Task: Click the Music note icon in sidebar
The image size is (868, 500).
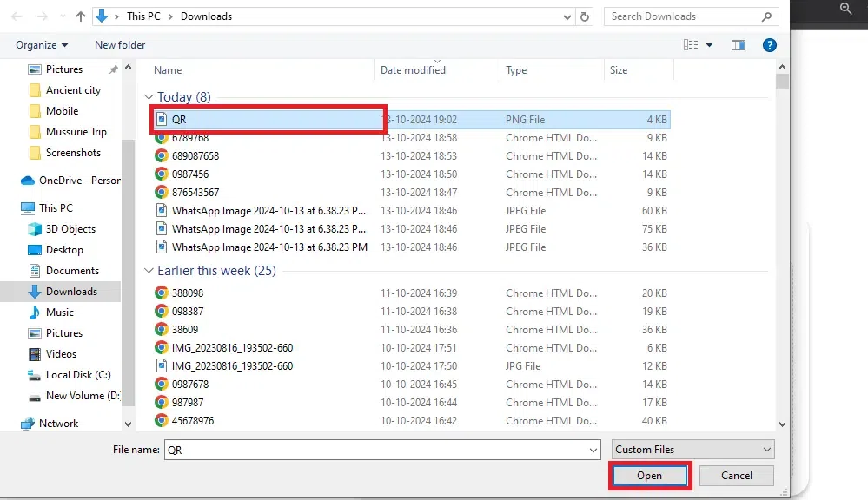Action: click(x=35, y=312)
